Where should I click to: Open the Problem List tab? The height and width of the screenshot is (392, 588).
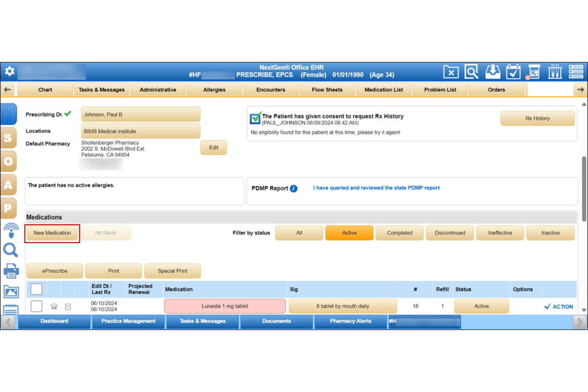click(440, 90)
